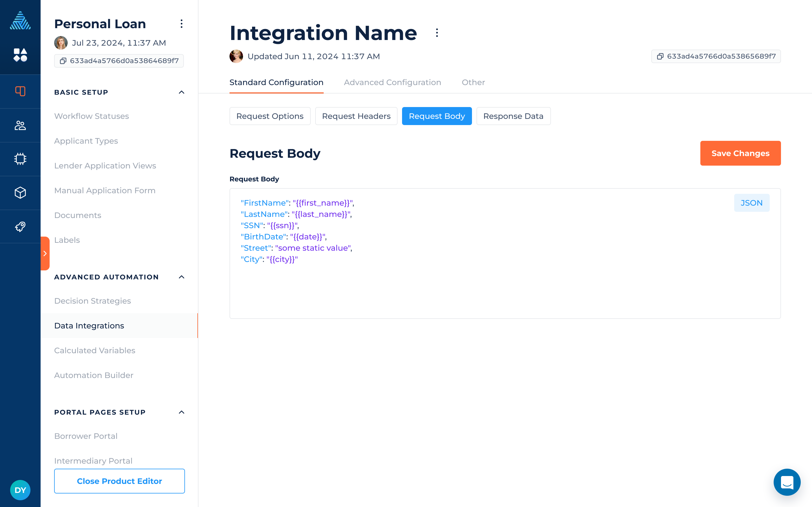Open the chat support bubble icon
This screenshot has width=812, height=507.
[x=787, y=482]
